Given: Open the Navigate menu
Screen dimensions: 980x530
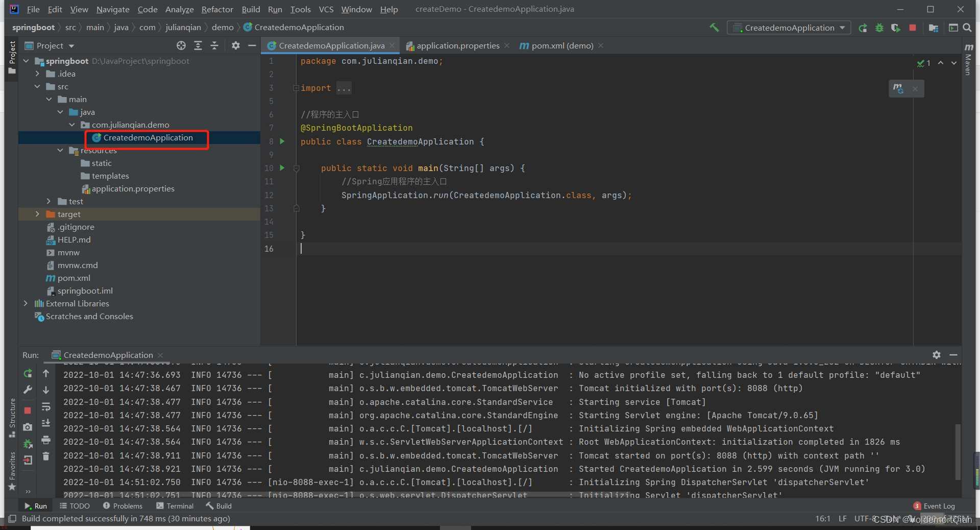Looking at the screenshot, I should tap(113, 9).
